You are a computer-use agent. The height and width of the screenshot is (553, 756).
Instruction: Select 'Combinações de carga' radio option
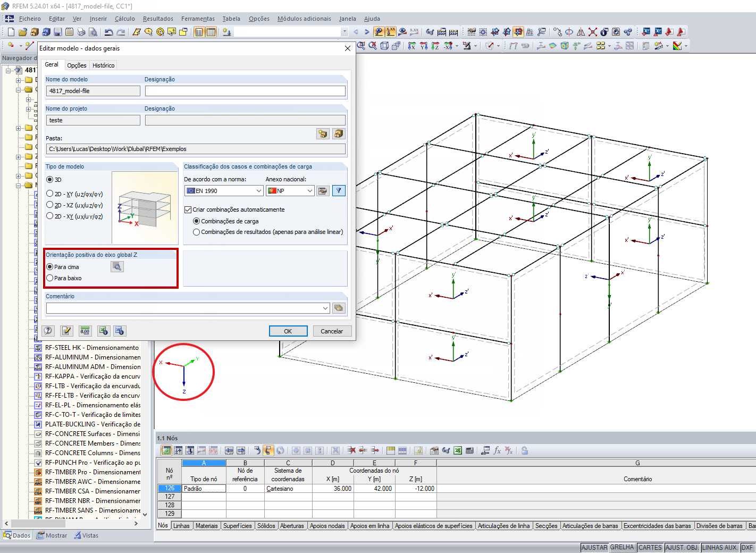[x=197, y=221]
